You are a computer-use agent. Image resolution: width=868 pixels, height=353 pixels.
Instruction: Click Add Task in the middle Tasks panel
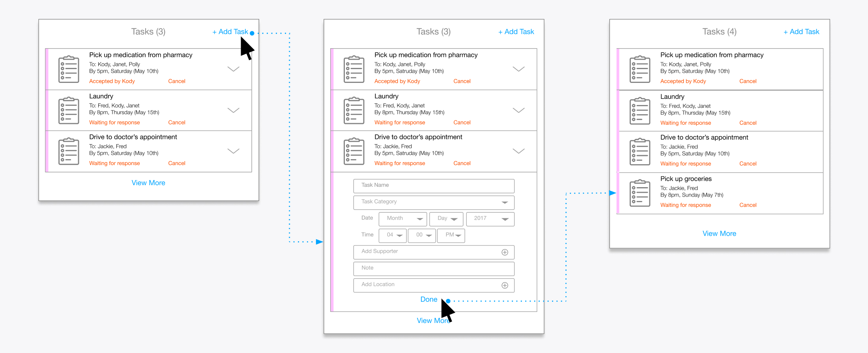point(516,32)
